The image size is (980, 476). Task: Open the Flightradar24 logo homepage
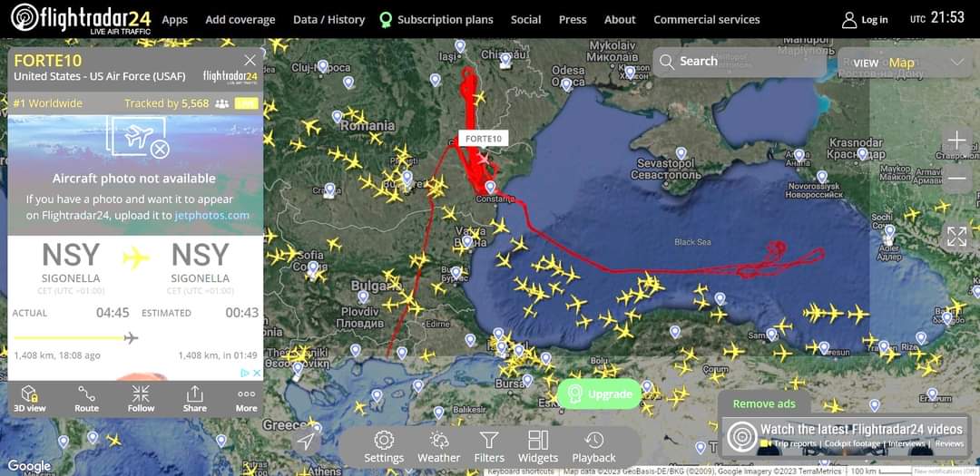(x=81, y=19)
